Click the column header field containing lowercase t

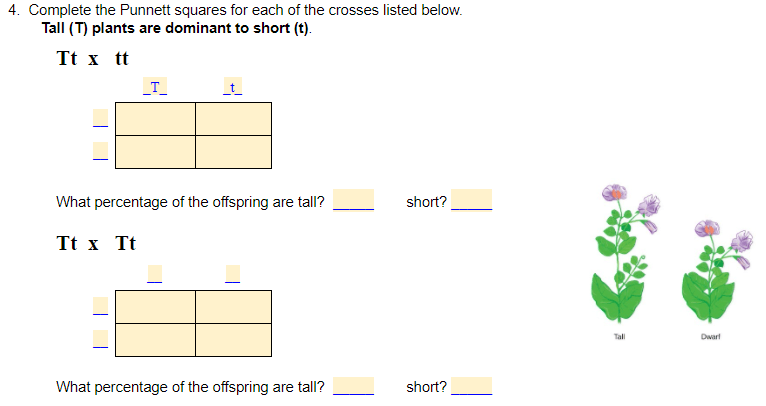pyautogui.click(x=232, y=88)
